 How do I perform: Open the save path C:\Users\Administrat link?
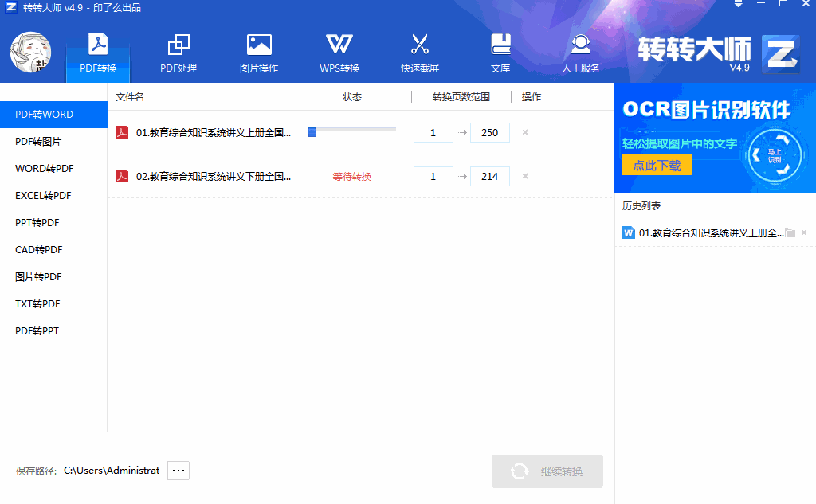pyautogui.click(x=112, y=471)
